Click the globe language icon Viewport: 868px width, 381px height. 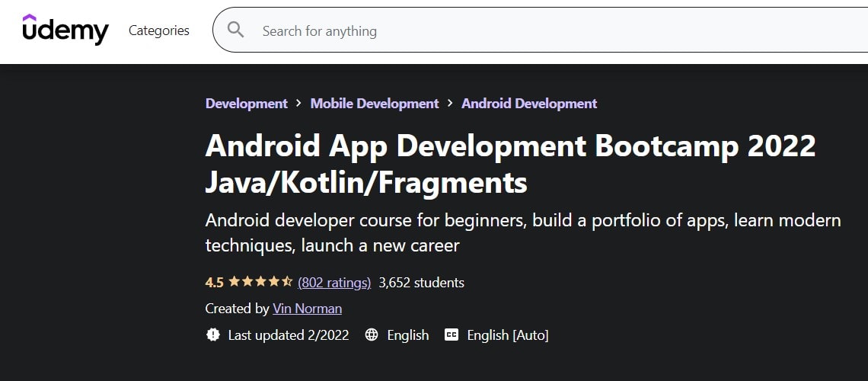(372, 335)
